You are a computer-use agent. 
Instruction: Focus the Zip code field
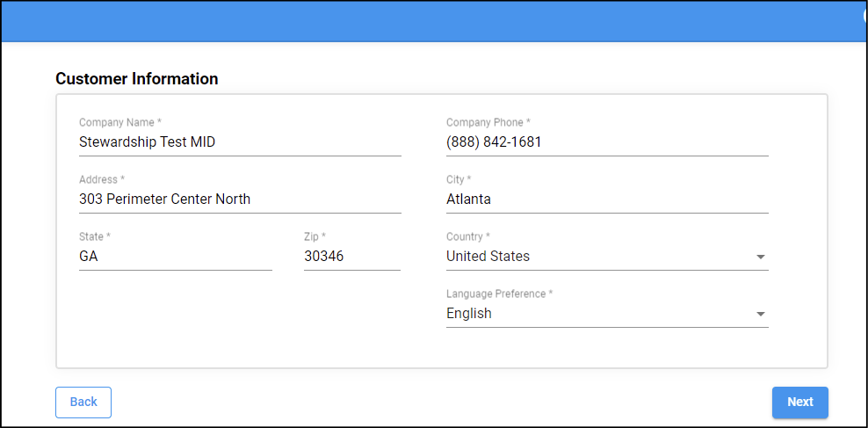(351, 257)
